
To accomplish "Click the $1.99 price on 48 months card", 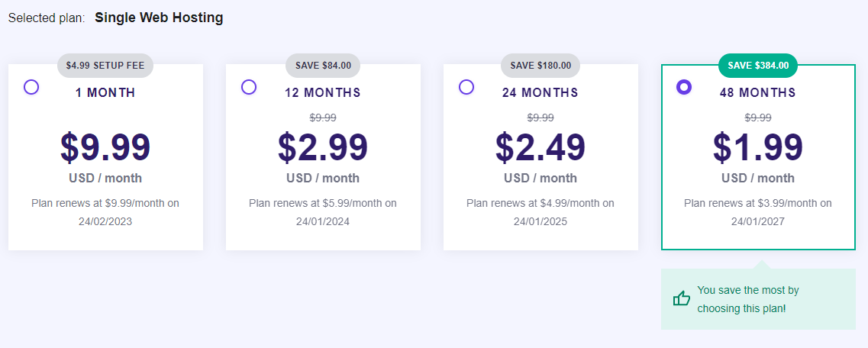I will click(758, 147).
